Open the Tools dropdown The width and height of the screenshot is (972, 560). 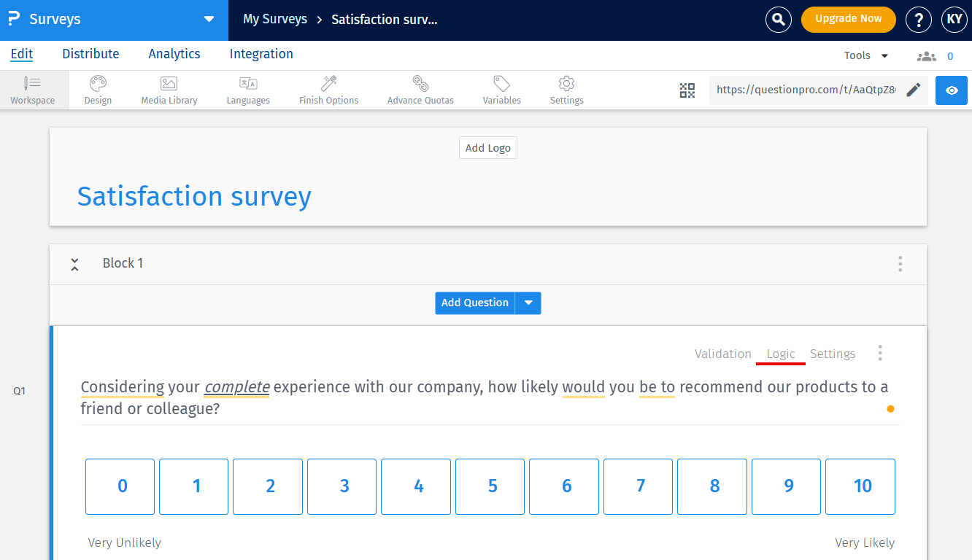866,55
